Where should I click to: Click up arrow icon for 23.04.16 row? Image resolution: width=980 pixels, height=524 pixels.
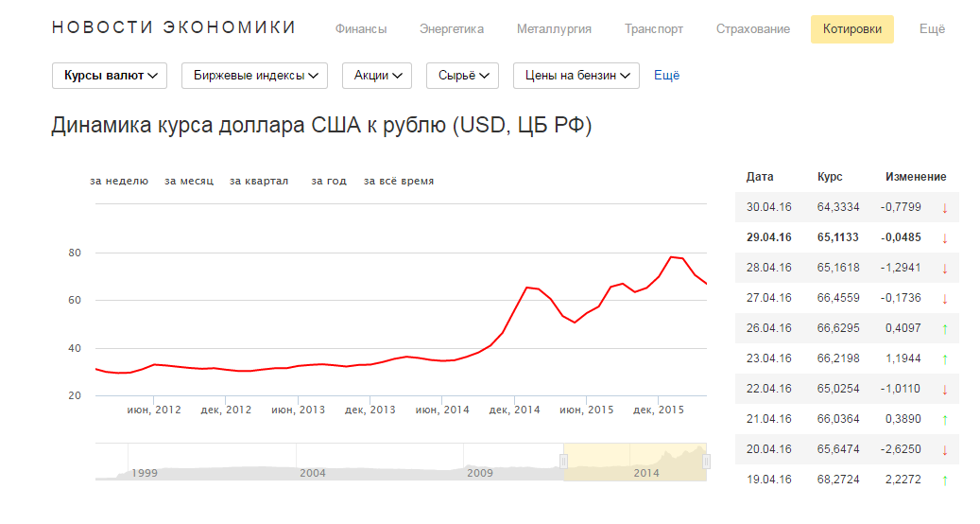944,358
